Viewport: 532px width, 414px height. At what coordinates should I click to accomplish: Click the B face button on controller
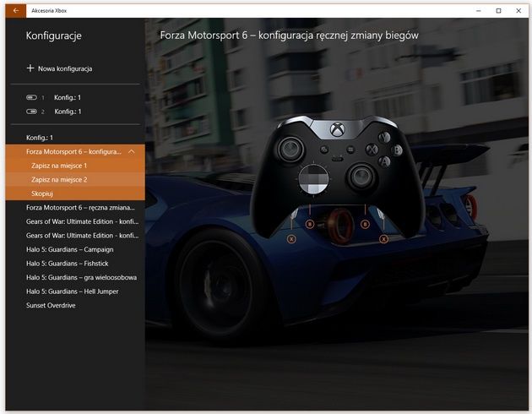pyautogui.click(x=397, y=150)
